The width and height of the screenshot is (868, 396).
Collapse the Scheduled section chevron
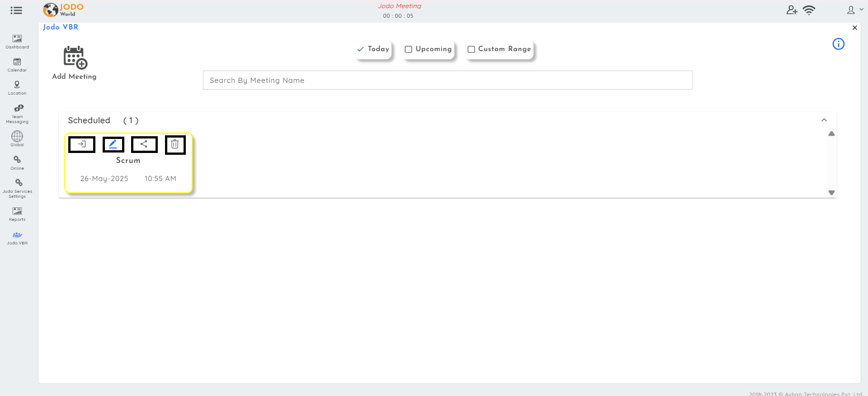(824, 120)
